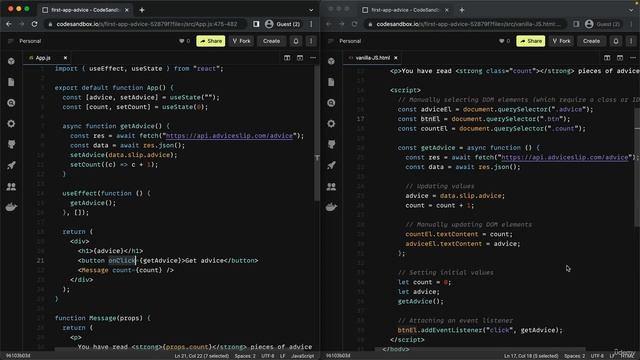This screenshot has height=360, width=640.
Task: Click JavaScript language mode in status bar
Action: (303, 356)
